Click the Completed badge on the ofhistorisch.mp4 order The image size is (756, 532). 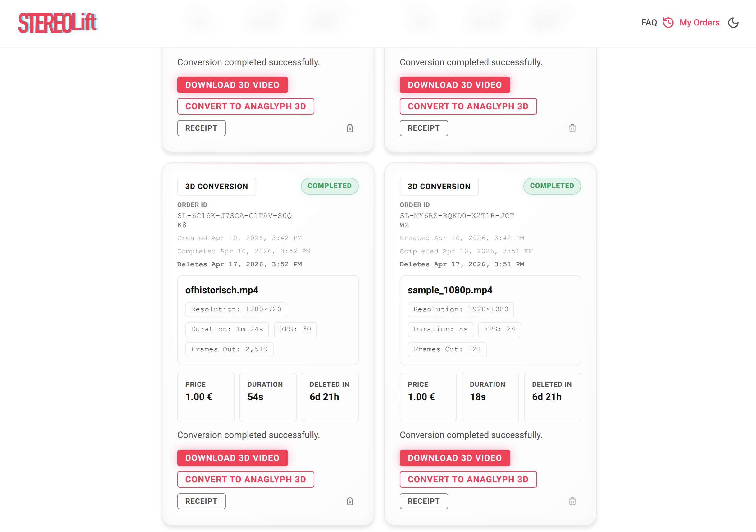pyautogui.click(x=329, y=186)
